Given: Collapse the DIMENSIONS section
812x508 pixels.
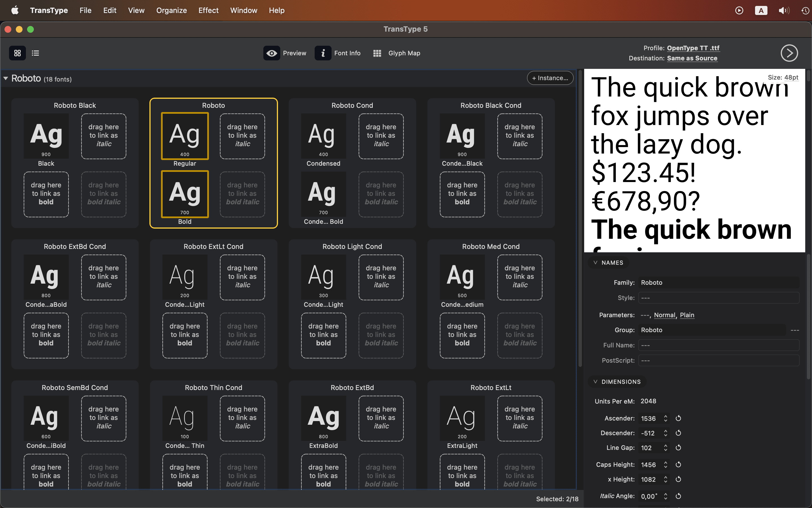Looking at the screenshot, I should tap(595, 382).
